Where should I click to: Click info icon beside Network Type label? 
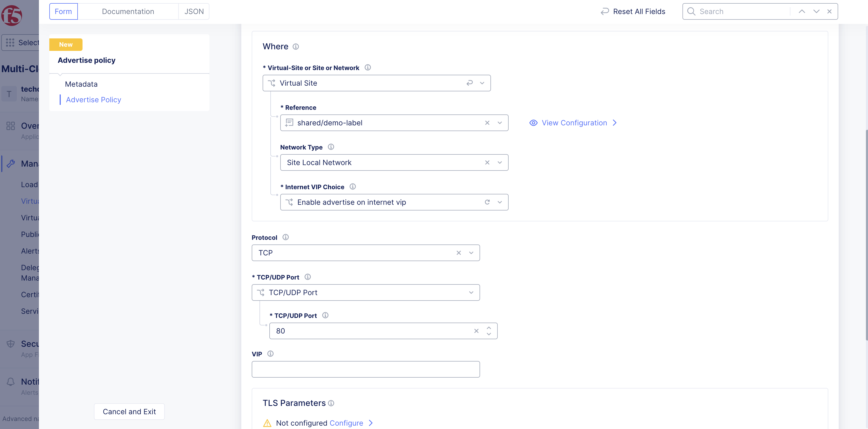coord(331,147)
